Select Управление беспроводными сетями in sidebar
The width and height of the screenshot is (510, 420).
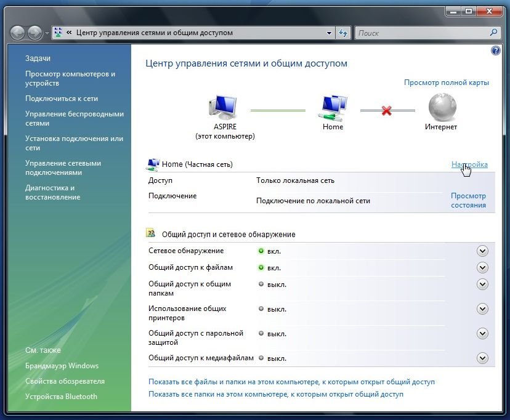74,118
